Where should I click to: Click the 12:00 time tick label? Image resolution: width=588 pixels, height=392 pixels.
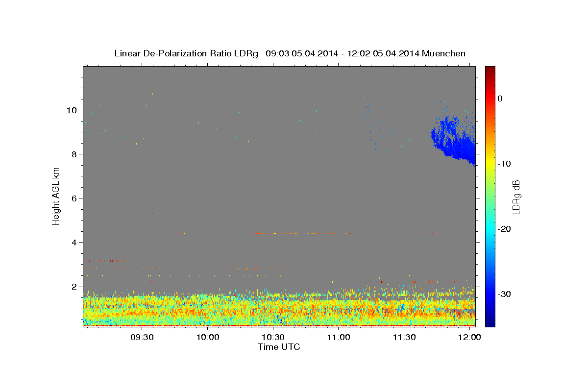(469, 338)
